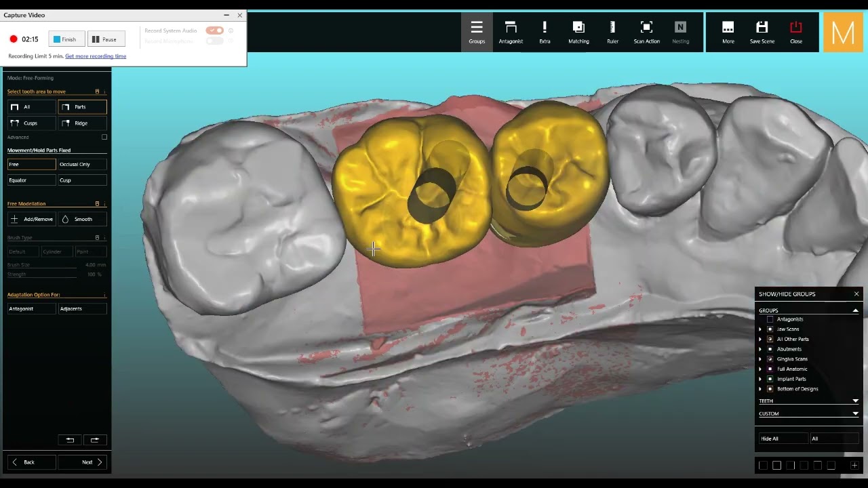Check the Antagonists group checkbox

click(770, 319)
